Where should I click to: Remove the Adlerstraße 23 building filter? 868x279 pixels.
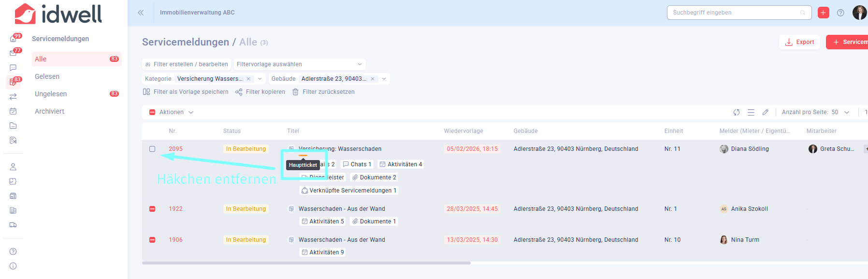click(373, 79)
